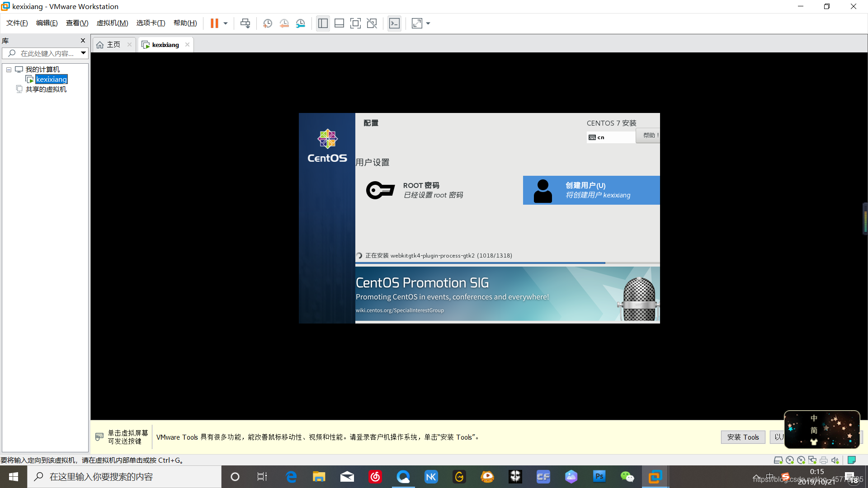Open File Explorer from taskbar
868x488 pixels.
point(319,477)
